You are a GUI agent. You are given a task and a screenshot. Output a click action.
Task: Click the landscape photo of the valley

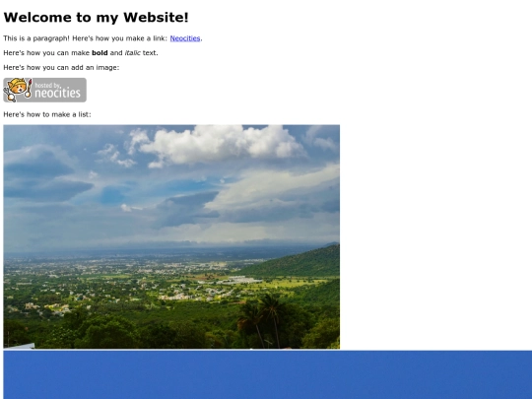click(x=171, y=236)
